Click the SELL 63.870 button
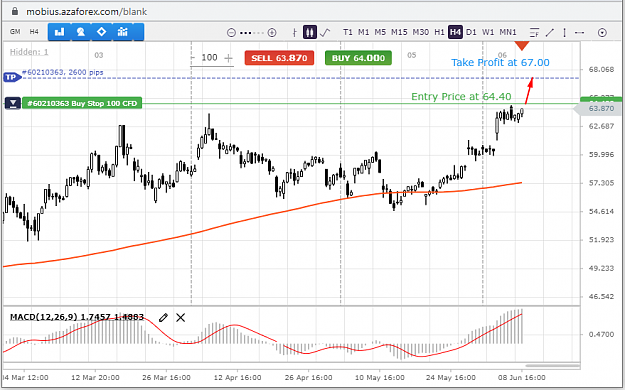 (279, 58)
